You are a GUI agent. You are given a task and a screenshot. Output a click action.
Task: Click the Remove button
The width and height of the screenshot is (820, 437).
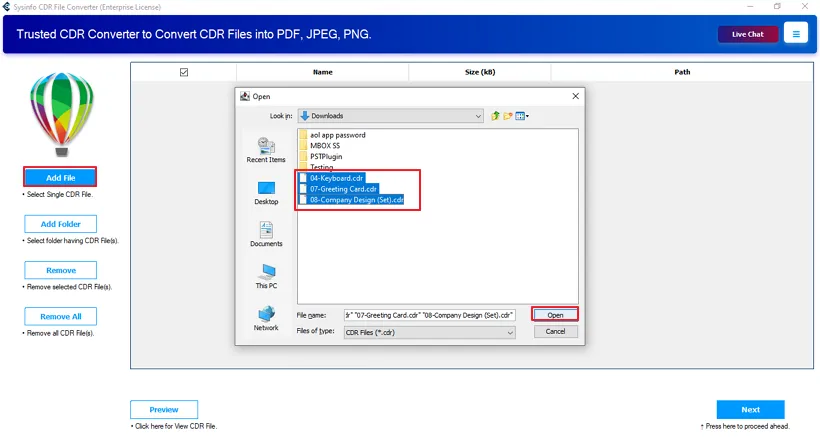click(x=61, y=270)
